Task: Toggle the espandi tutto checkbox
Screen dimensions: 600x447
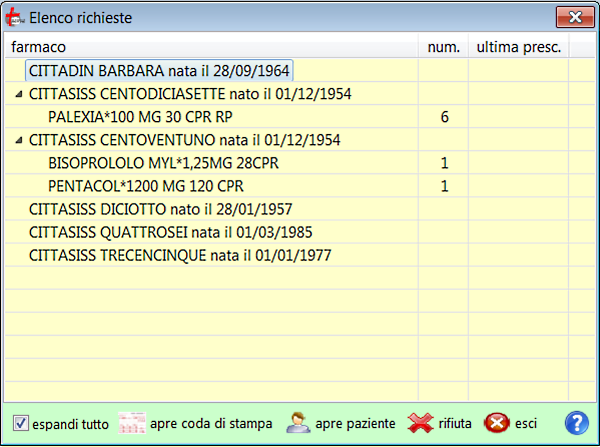Action: point(21,423)
